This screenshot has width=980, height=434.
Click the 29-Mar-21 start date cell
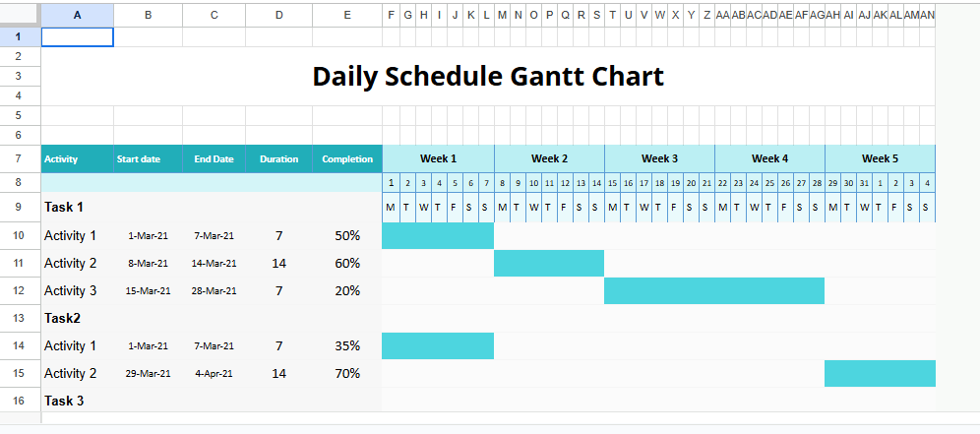(148, 373)
